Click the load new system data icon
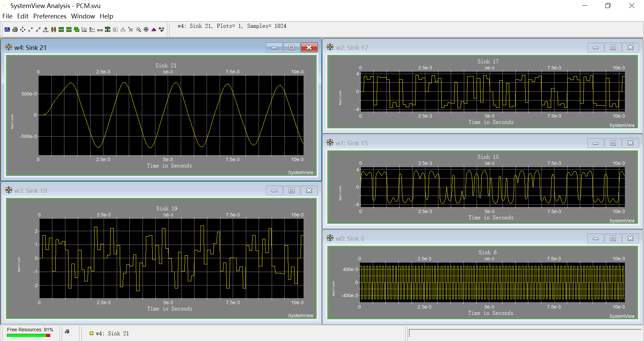644x341 pixels. (7, 29)
